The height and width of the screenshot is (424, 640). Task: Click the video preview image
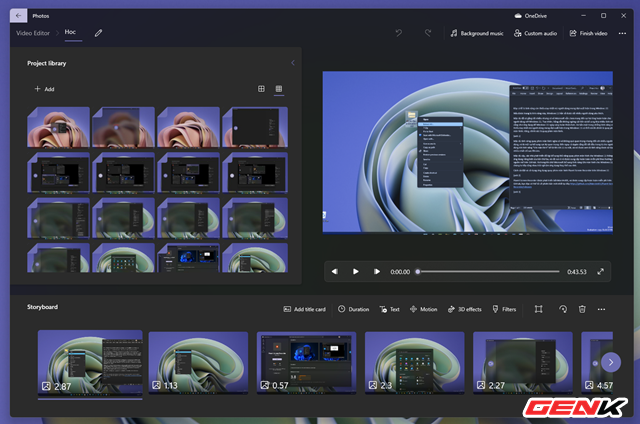pos(468,153)
